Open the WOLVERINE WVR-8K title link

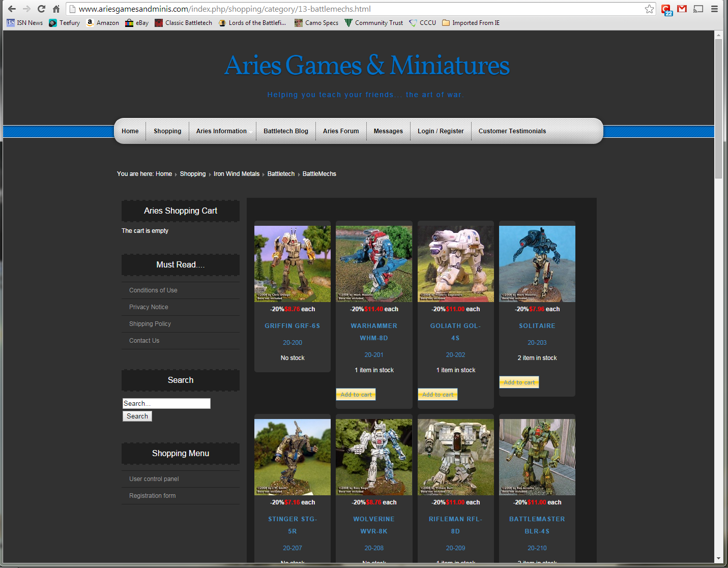[374, 525]
